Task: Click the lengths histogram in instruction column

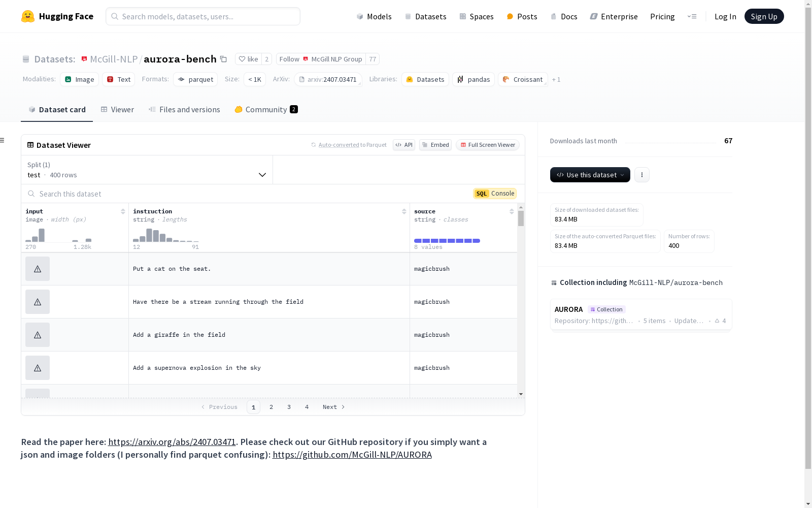Action: pyautogui.click(x=166, y=235)
